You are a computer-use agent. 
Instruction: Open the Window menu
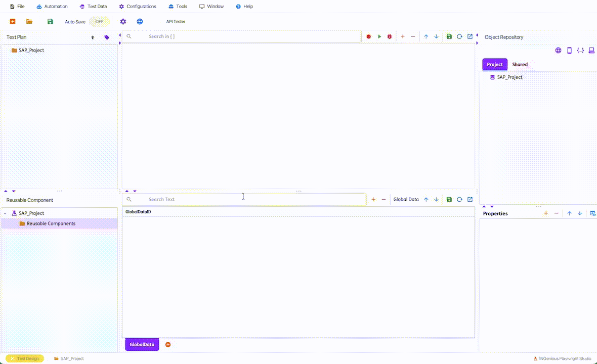[x=211, y=7]
